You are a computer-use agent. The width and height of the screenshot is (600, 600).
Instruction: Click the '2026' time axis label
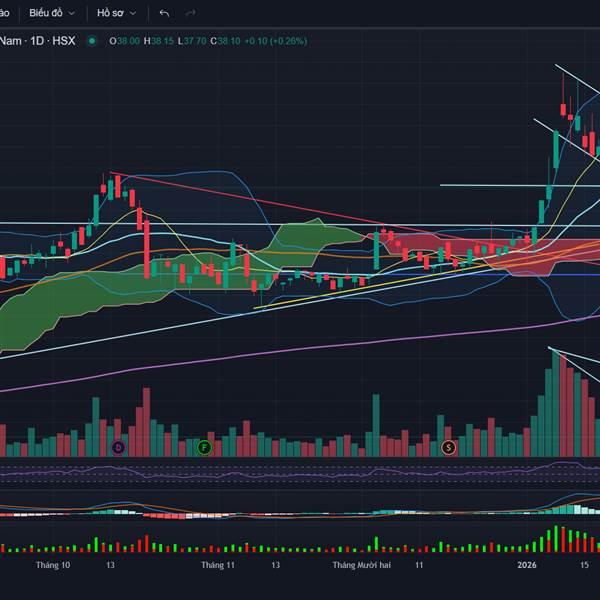(x=527, y=565)
